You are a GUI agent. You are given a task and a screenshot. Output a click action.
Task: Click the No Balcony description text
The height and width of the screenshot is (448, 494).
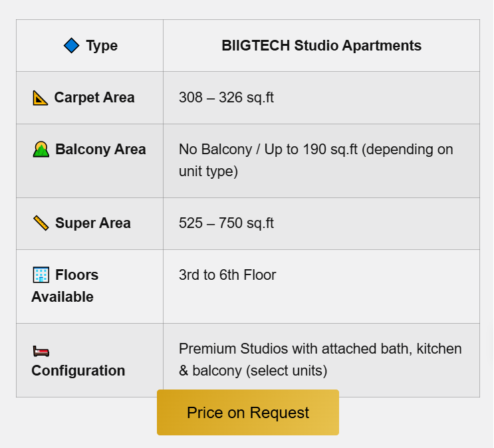click(316, 160)
